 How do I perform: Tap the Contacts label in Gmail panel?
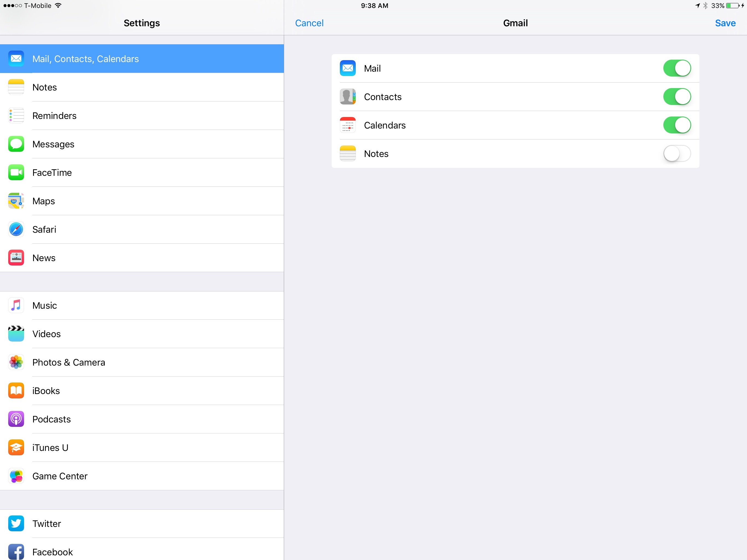click(383, 97)
